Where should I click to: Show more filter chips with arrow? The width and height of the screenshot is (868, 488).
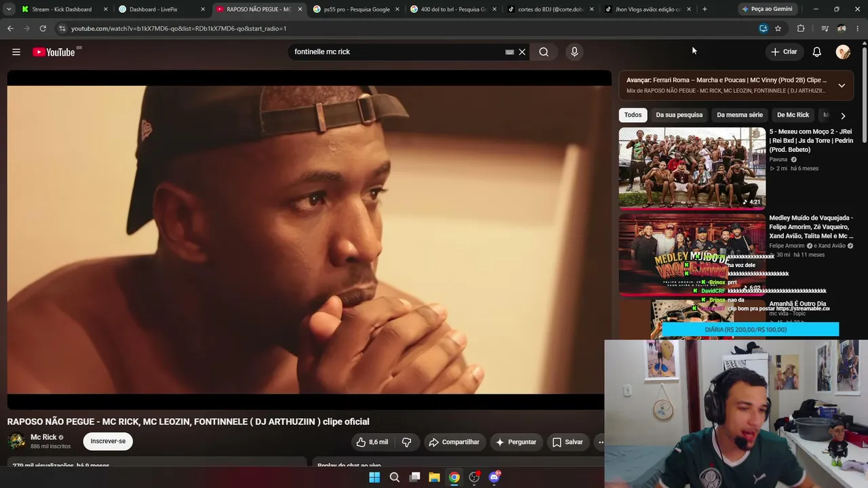pyautogui.click(x=843, y=116)
